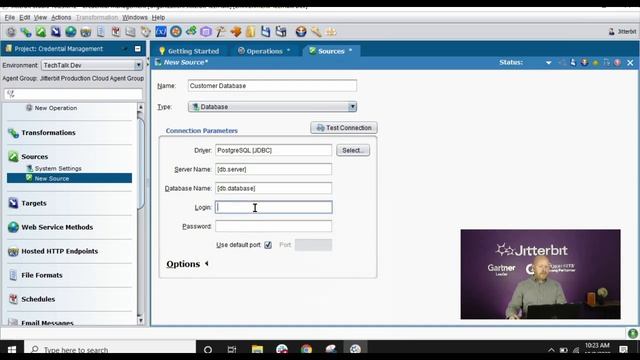Open the Hosted HTTP Endpoints section

pos(60,251)
